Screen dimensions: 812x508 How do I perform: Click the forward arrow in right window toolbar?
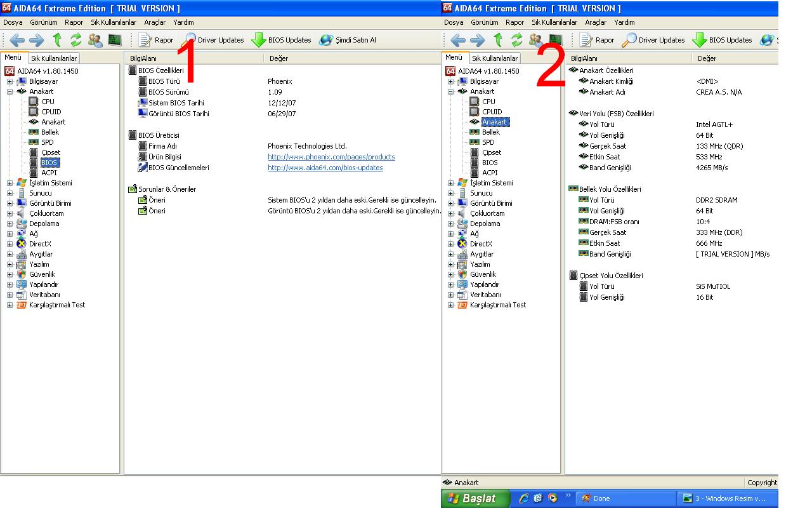click(477, 40)
